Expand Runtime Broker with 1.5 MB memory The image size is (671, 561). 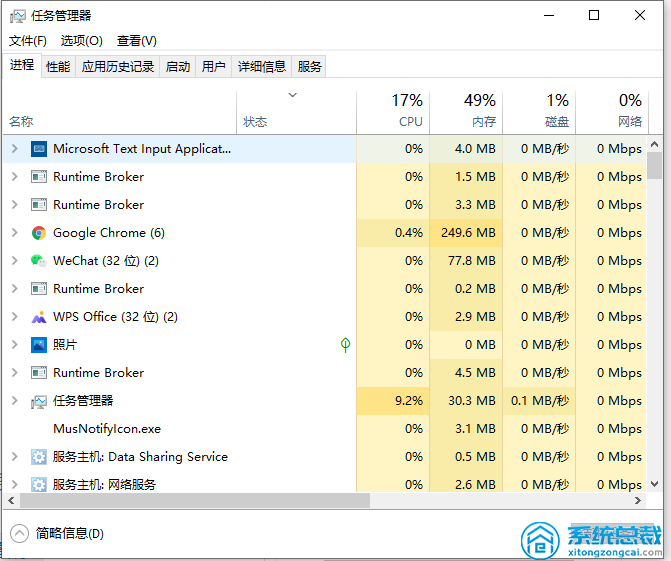15,177
